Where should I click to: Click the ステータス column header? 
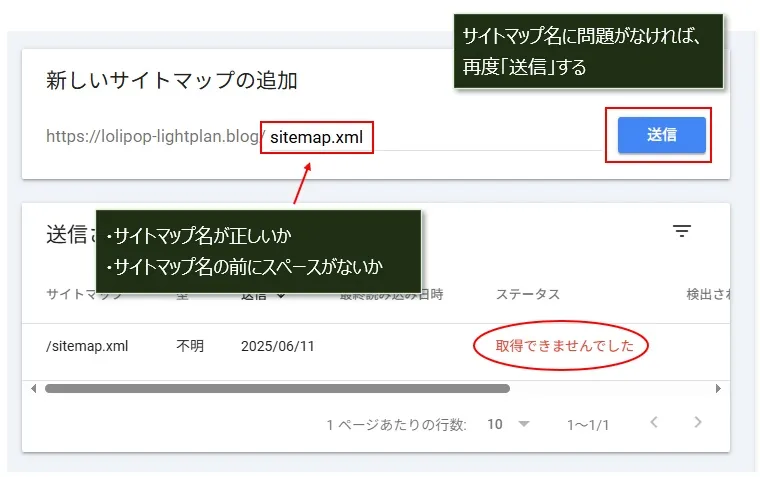pyautogui.click(x=527, y=294)
